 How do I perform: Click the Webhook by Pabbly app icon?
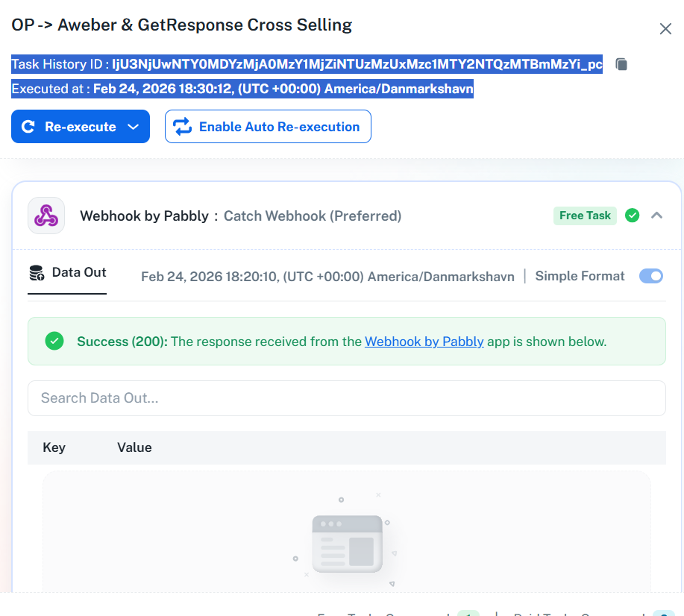46,216
